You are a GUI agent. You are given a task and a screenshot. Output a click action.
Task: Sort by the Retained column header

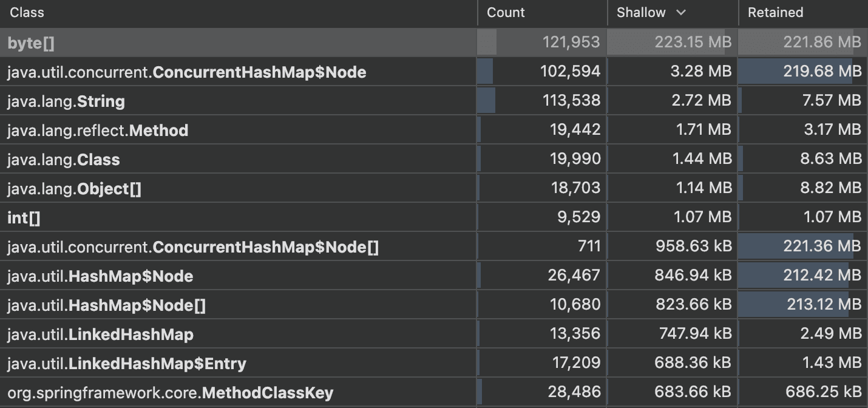775,13
